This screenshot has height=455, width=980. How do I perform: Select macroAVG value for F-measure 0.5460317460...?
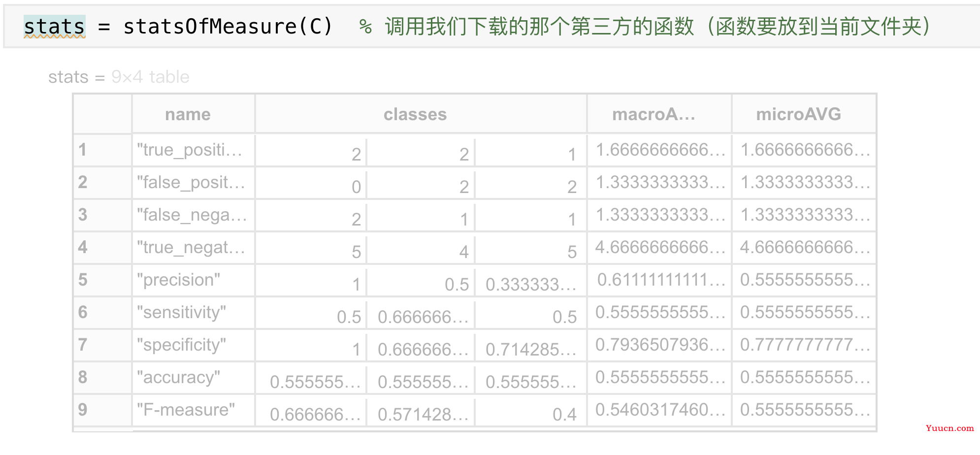(x=659, y=410)
